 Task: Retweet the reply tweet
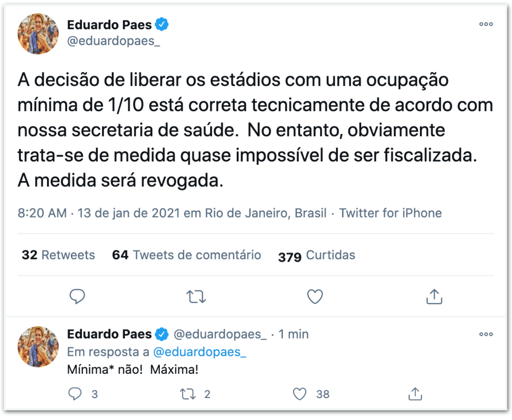[188, 394]
